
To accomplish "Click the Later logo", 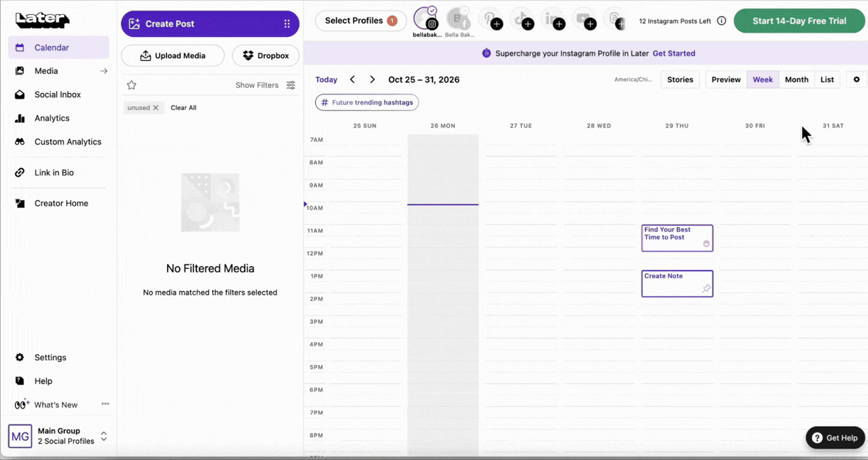I will tap(43, 21).
